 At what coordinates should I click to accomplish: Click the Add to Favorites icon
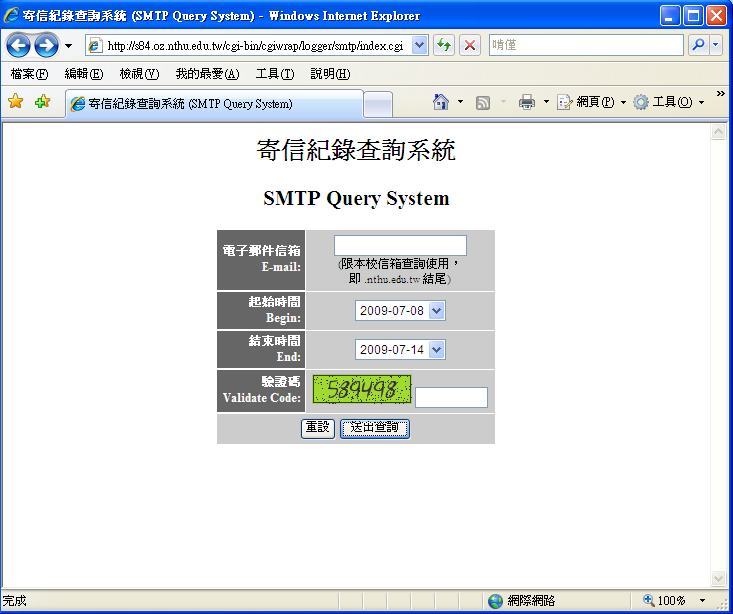42,102
